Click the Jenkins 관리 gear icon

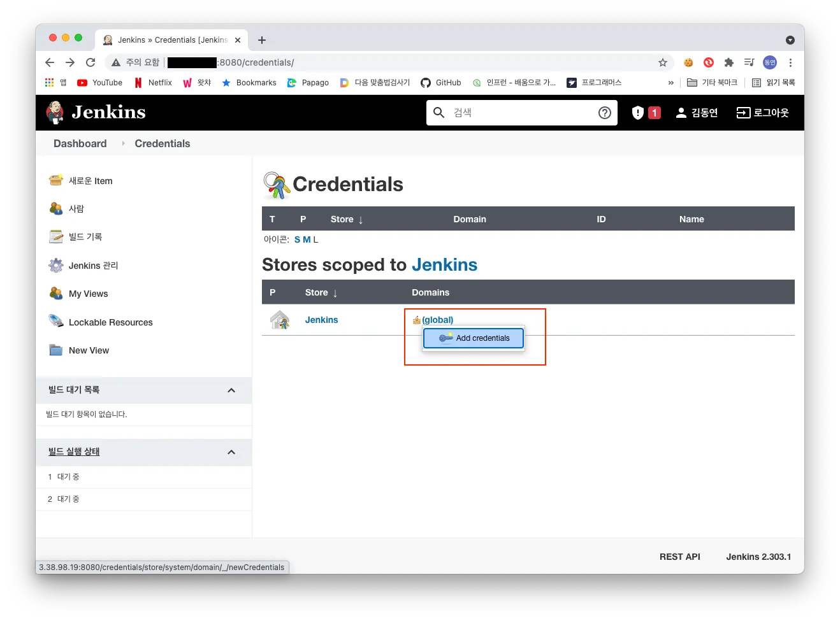tap(56, 265)
